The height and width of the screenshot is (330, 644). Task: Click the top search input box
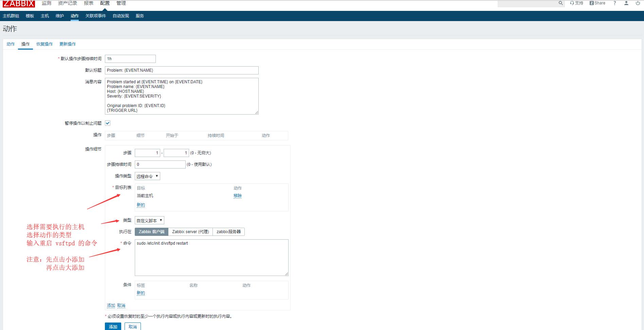click(528, 3)
